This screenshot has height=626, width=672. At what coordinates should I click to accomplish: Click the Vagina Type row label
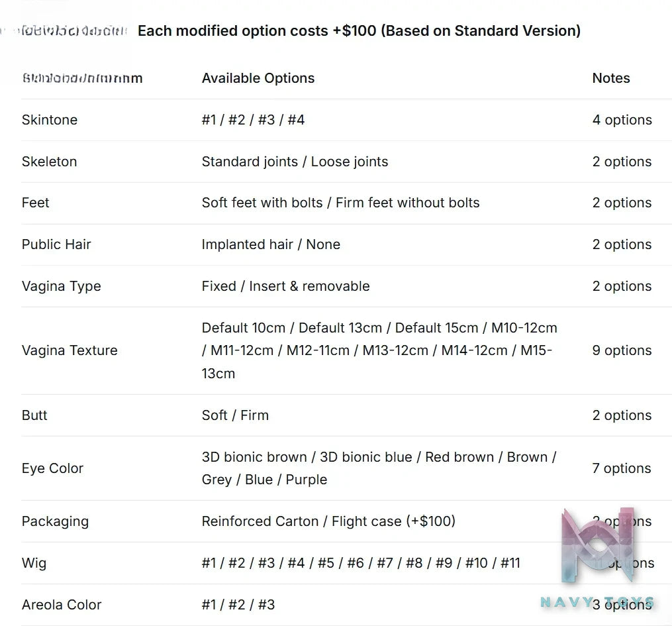[62, 286]
